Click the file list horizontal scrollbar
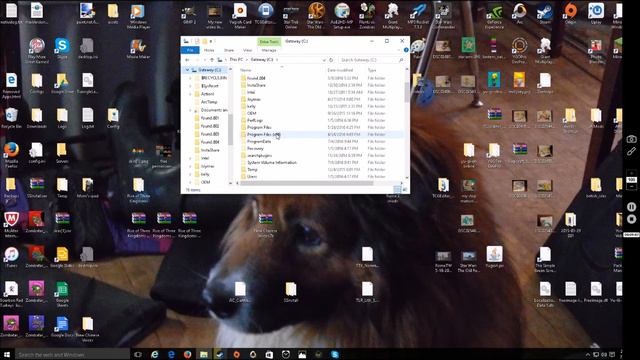 pyautogui.click(x=306, y=183)
